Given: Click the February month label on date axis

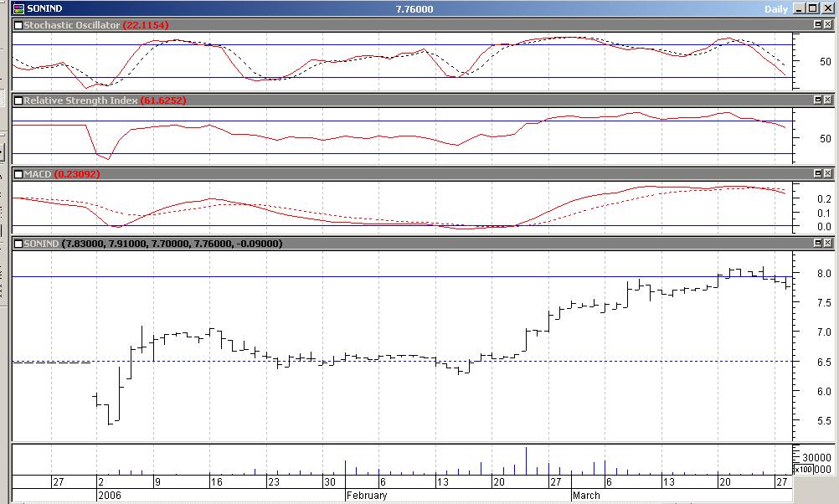Looking at the screenshot, I should coord(367,496).
